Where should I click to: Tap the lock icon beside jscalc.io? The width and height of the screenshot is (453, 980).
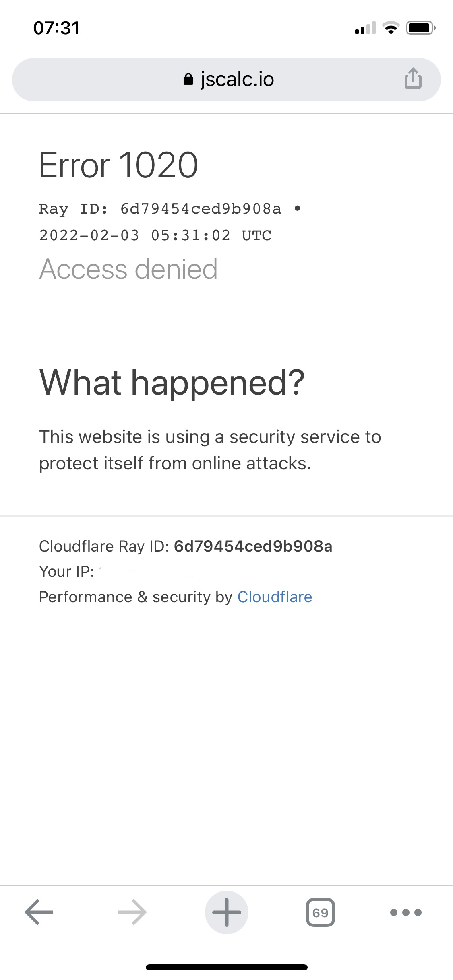pos(188,79)
